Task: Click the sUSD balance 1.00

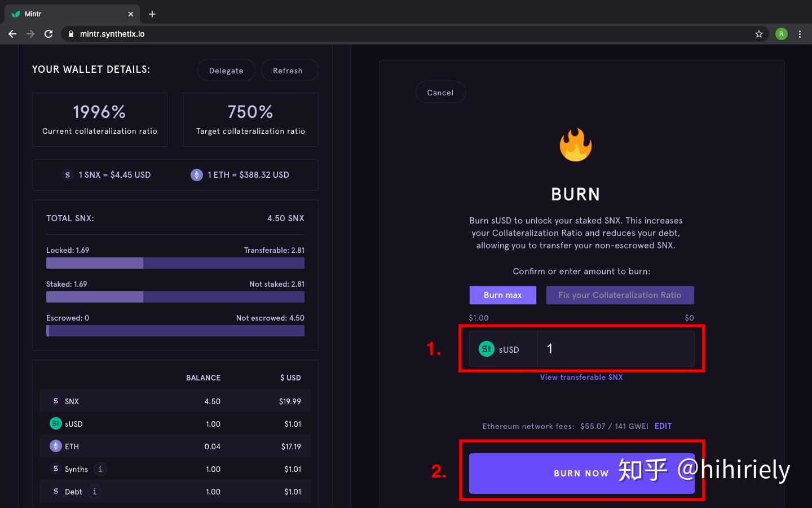Action: click(x=213, y=424)
